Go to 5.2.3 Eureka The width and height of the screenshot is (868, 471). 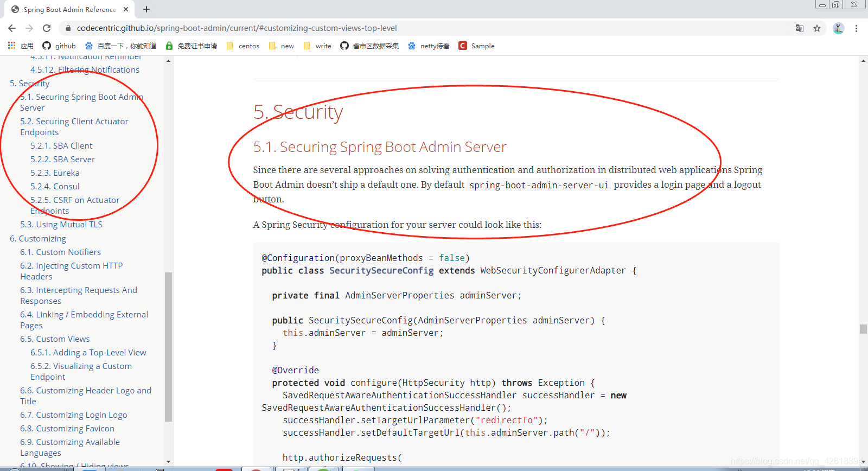coord(55,173)
